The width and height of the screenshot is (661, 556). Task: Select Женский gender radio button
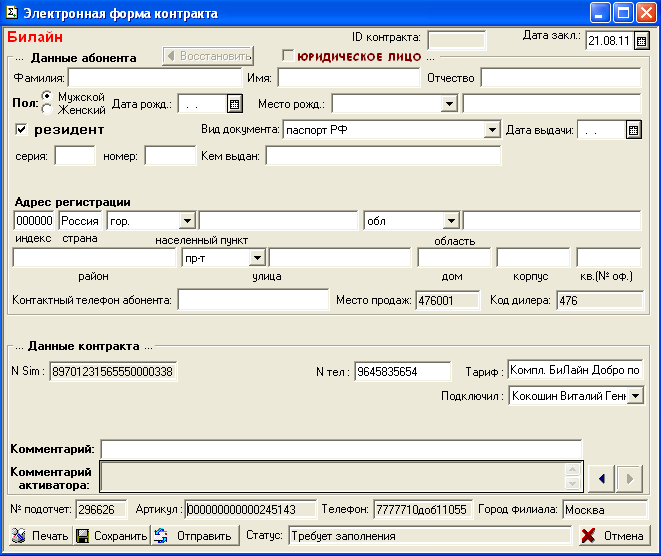47,110
